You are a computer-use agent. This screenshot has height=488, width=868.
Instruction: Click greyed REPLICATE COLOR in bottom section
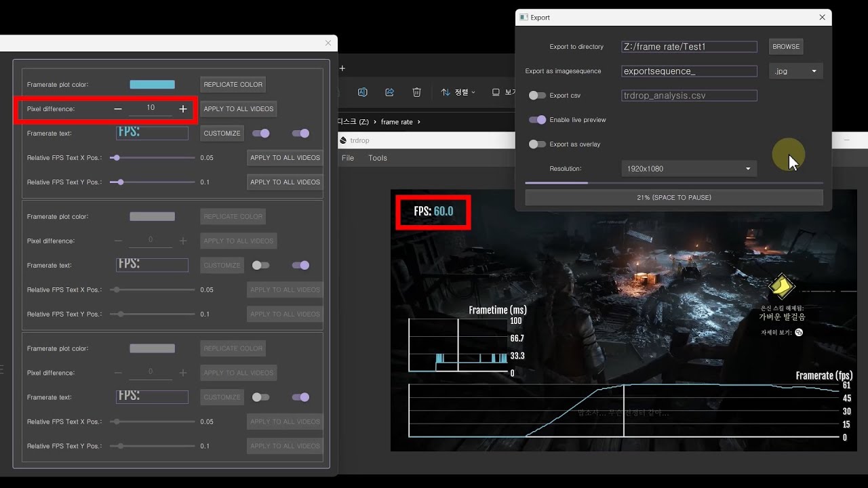[233, 348]
